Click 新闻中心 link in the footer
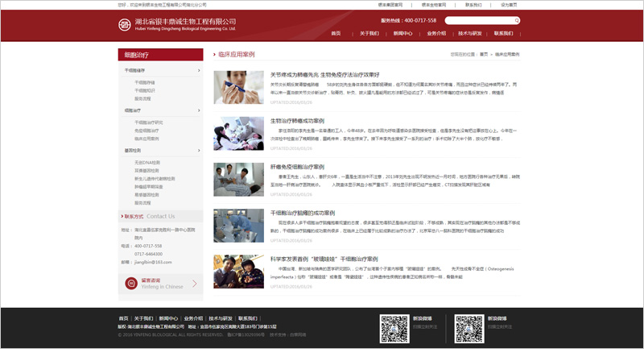The image size is (644, 349). [167, 318]
